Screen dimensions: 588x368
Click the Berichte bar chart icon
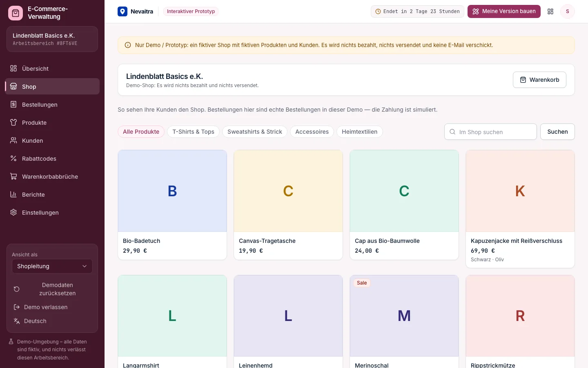(x=13, y=194)
